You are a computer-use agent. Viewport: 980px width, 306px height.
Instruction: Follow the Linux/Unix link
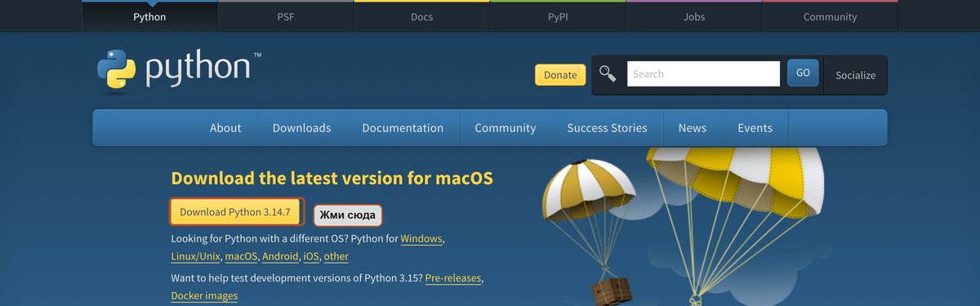coord(195,256)
